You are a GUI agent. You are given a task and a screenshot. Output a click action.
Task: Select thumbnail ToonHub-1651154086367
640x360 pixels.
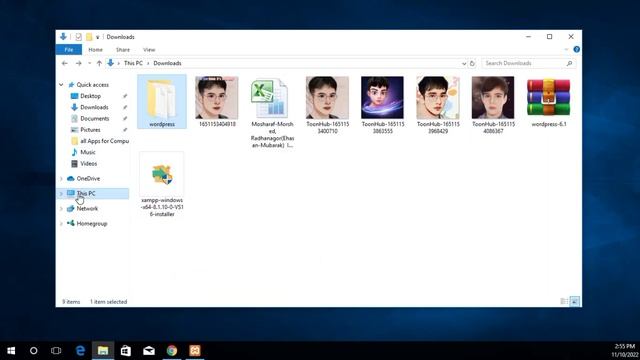(x=493, y=105)
